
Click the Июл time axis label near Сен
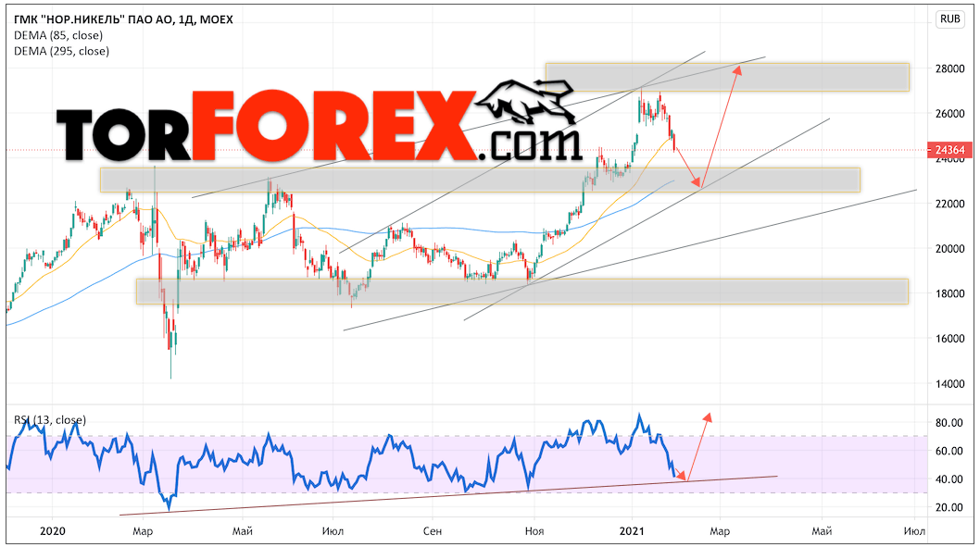333,531
